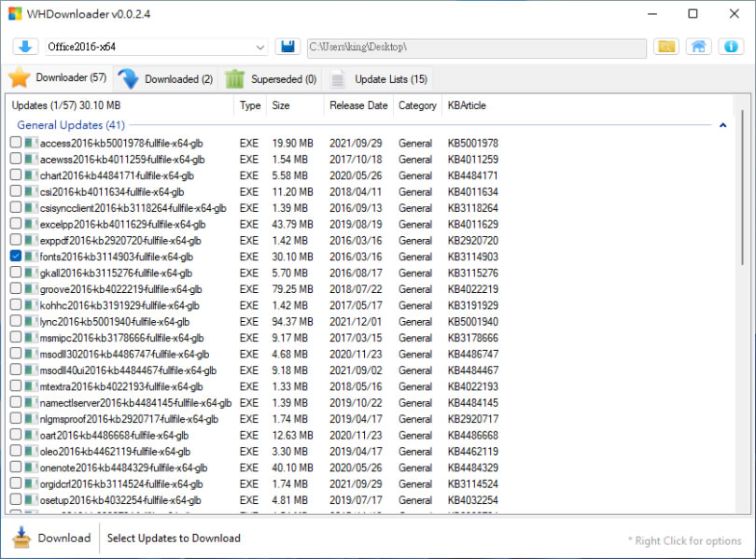Click file icon of csi2016-kb4011634 row
This screenshot has width=756, height=559.
(x=32, y=191)
